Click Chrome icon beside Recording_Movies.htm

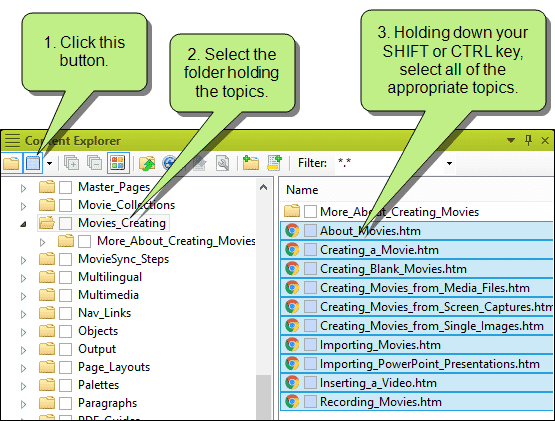click(x=292, y=402)
